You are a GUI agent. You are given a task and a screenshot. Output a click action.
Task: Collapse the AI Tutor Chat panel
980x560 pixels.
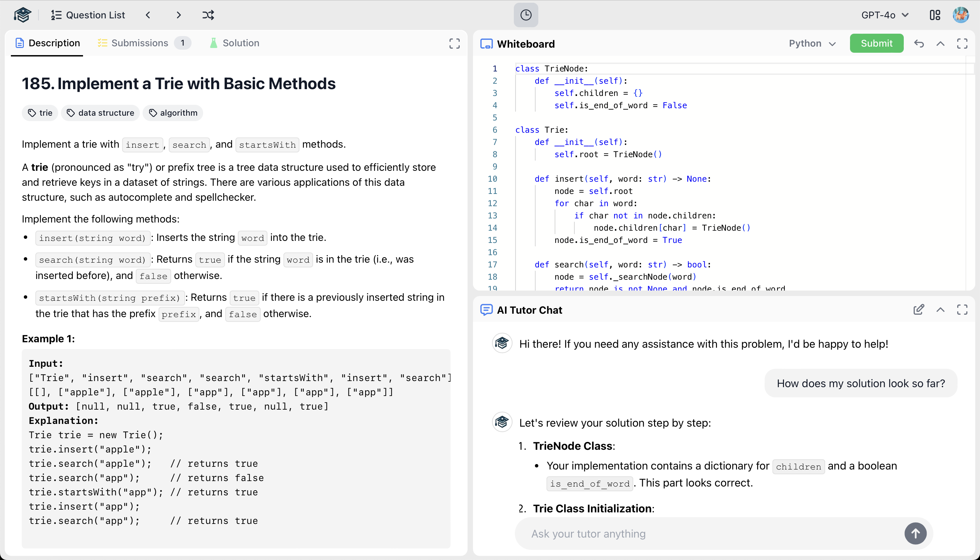[x=940, y=310]
